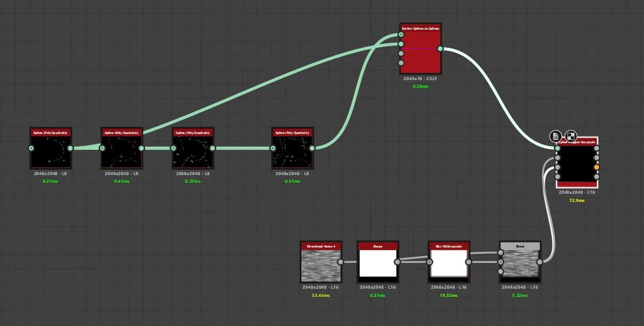Viewport: 644px width, 326px height.
Task: Click the 5.22ms timing label
Action: tap(520, 296)
